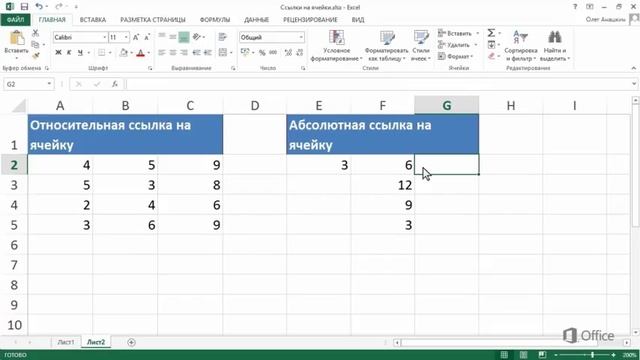The width and height of the screenshot is (640, 360).
Task: Click the red font color A icon
Action: [140, 53]
